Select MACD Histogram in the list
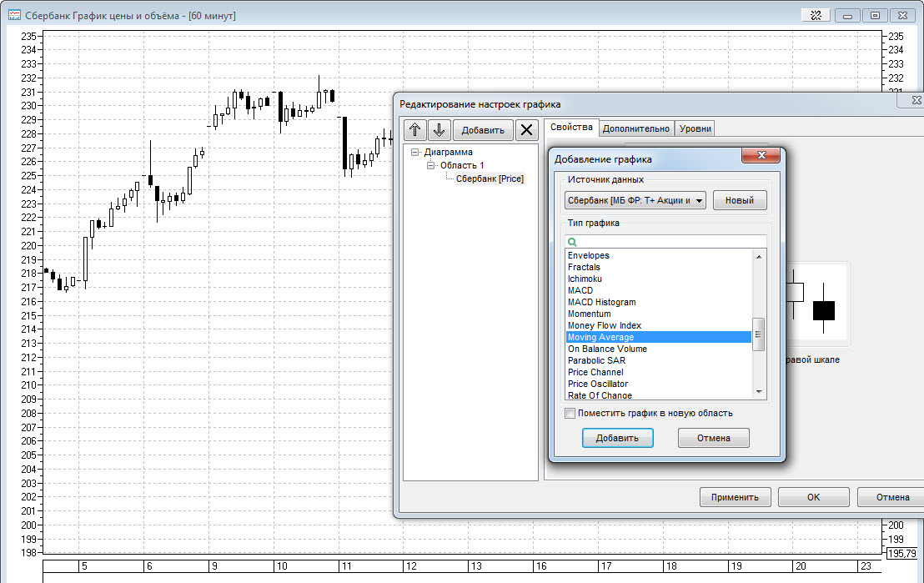This screenshot has width=924, height=583. [658, 303]
